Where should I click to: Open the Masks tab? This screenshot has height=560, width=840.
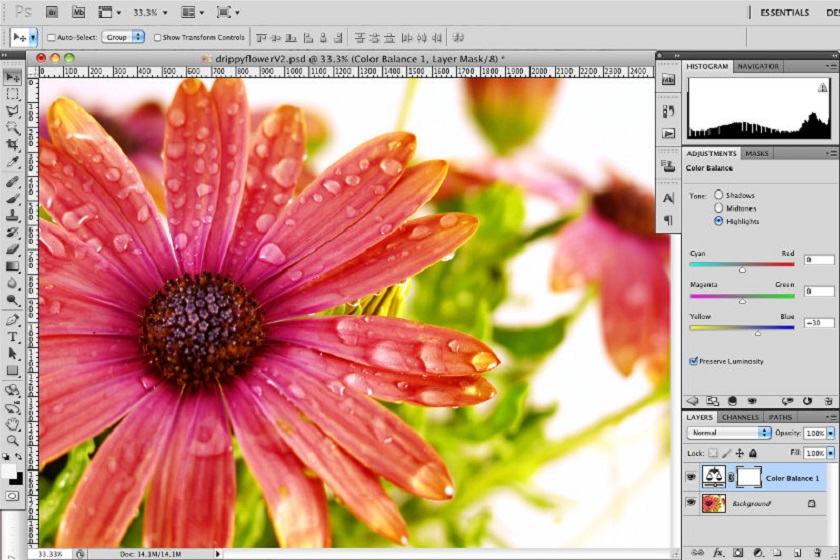pyautogui.click(x=757, y=154)
